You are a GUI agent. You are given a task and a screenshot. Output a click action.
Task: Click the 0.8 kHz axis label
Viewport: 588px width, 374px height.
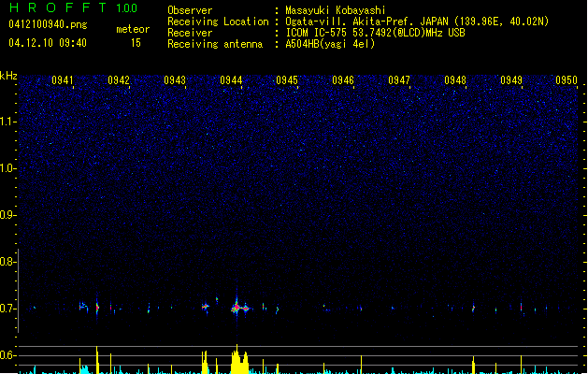point(7,262)
